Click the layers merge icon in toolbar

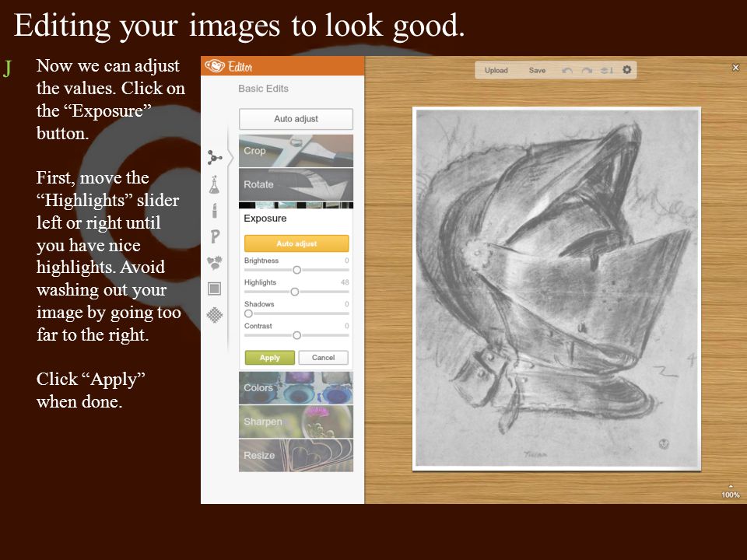[x=606, y=71]
